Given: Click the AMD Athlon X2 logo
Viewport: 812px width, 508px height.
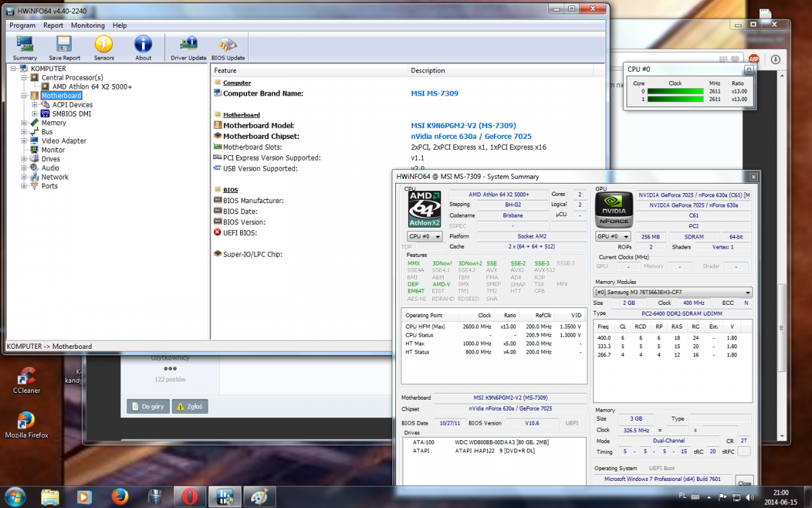Looking at the screenshot, I should coord(424,209).
